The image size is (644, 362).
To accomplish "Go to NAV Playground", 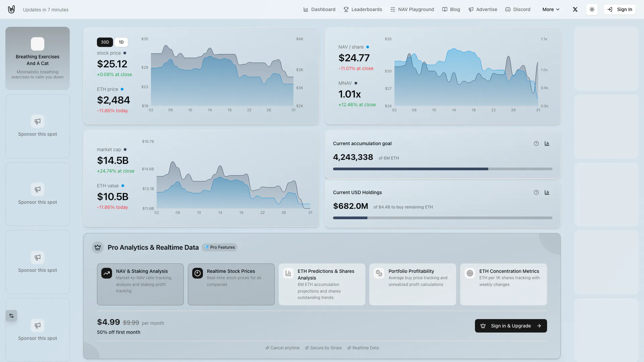I will click(x=412, y=9).
